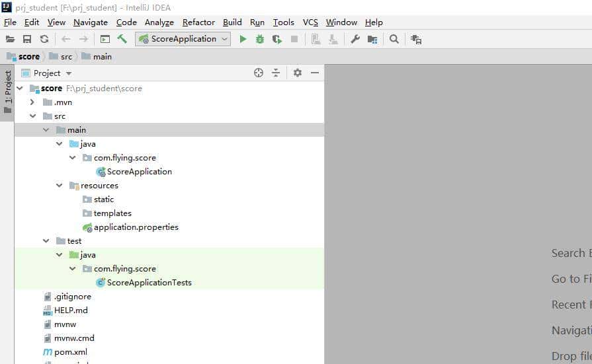The width and height of the screenshot is (592, 364).
Task: Select ScoreApplication class file
Action: click(134, 172)
